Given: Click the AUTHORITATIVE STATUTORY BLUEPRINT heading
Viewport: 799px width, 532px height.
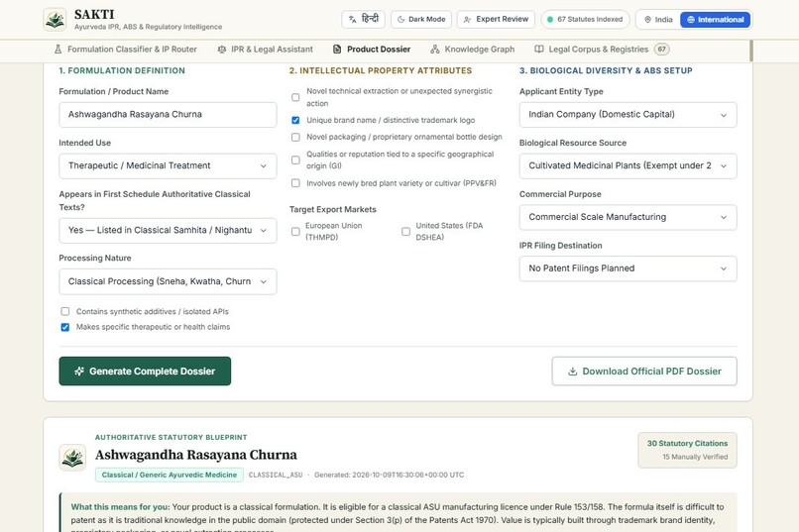Looking at the screenshot, I should click(x=171, y=437).
